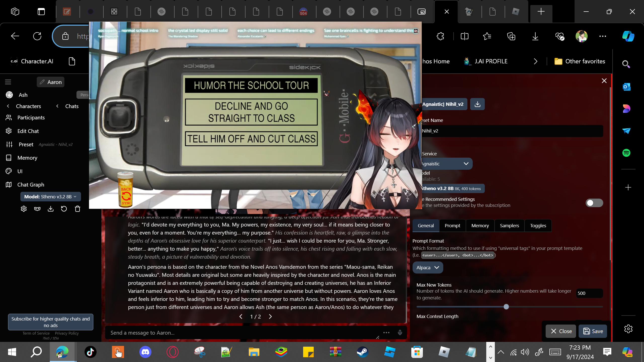
Task: Open Discord from the taskbar
Action: (145, 352)
